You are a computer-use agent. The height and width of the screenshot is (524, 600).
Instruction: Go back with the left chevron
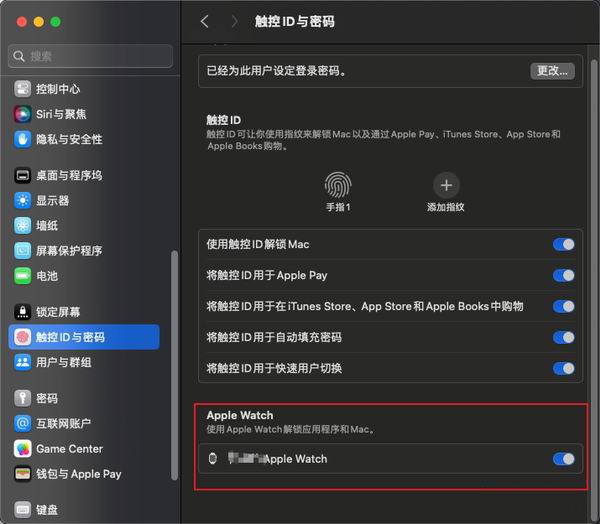point(205,21)
